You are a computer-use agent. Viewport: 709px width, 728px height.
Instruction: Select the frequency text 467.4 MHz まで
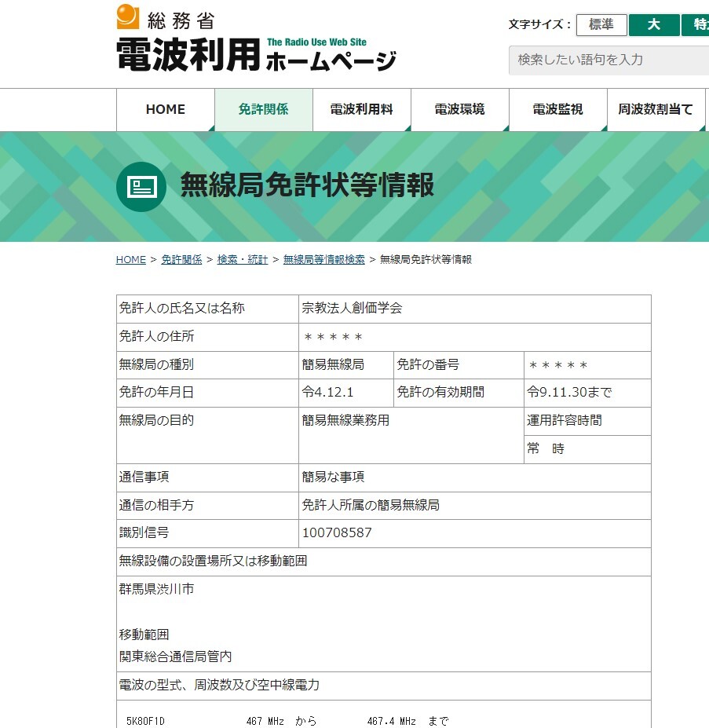pos(407,722)
